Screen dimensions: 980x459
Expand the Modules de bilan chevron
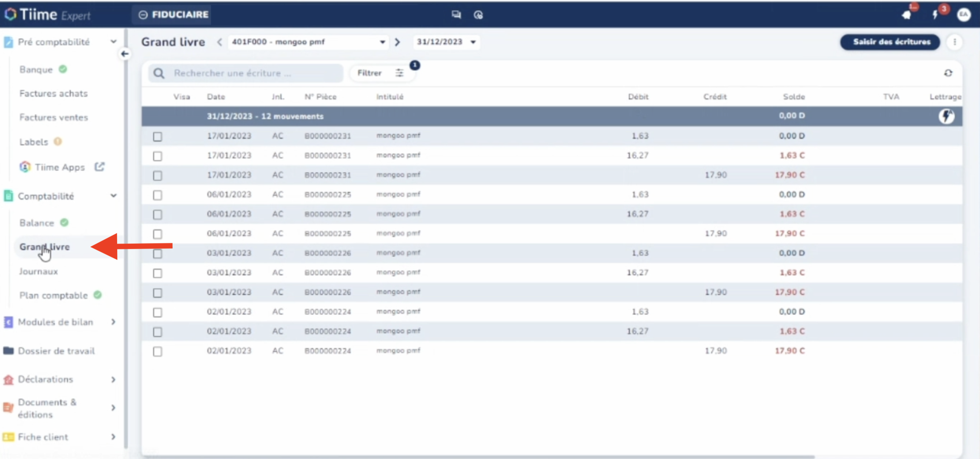click(113, 322)
